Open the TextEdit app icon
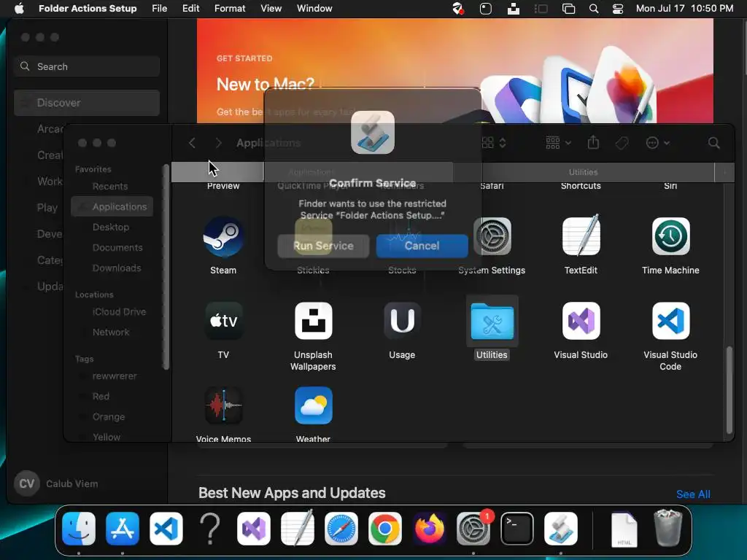747x560 pixels. (x=581, y=236)
